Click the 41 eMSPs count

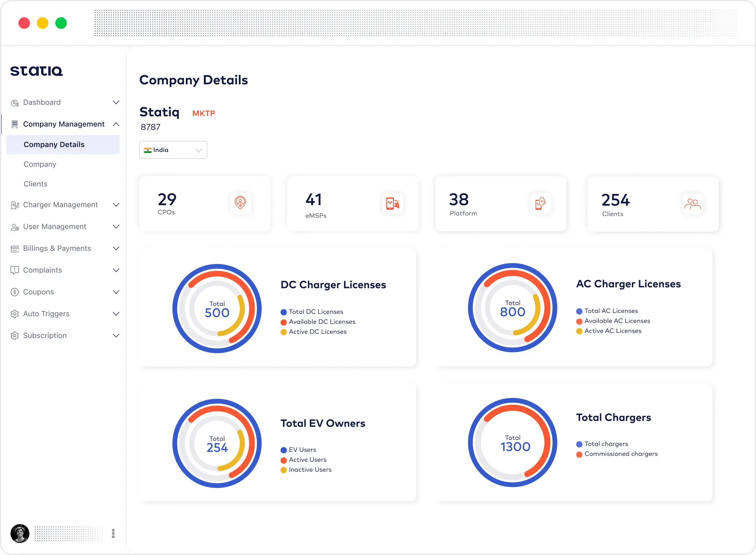314,199
